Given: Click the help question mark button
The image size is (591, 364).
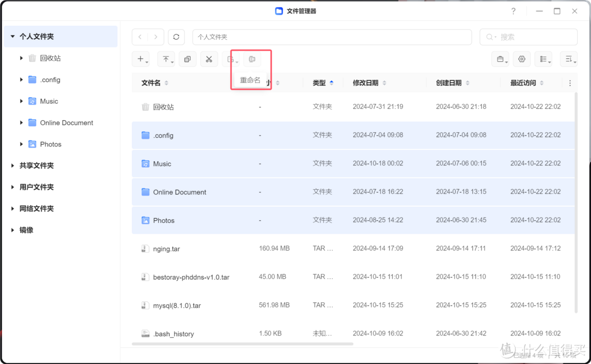Looking at the screenshot, I should (513, 10).
